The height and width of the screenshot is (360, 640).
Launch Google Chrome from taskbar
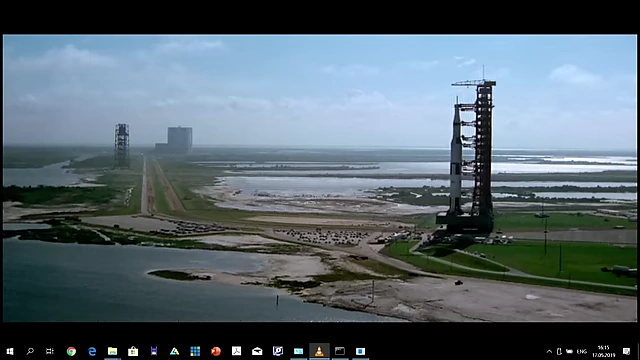[71, 351]
